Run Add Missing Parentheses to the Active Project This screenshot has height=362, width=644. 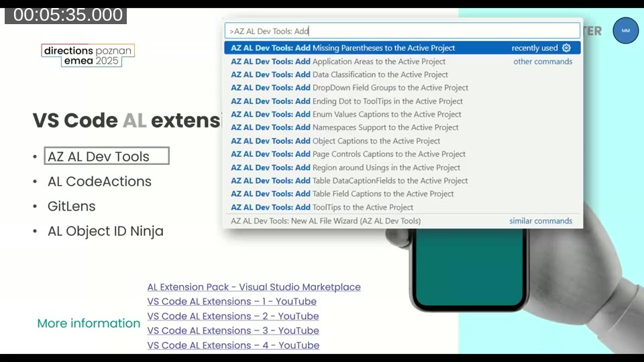click(402, 48)
